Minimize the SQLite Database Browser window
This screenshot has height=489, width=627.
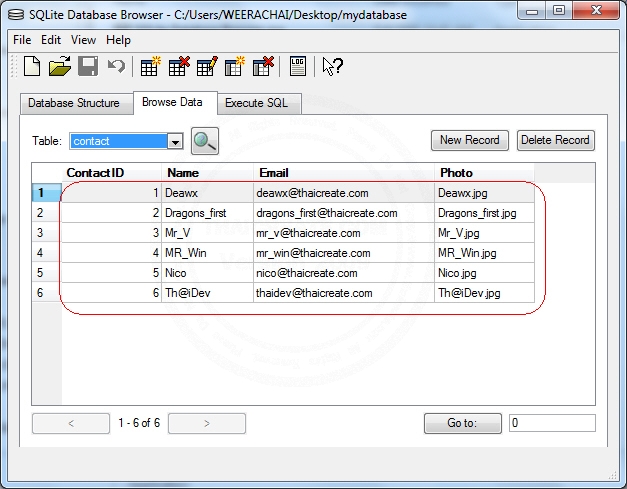pyautogui.click(x=532, y=10)
